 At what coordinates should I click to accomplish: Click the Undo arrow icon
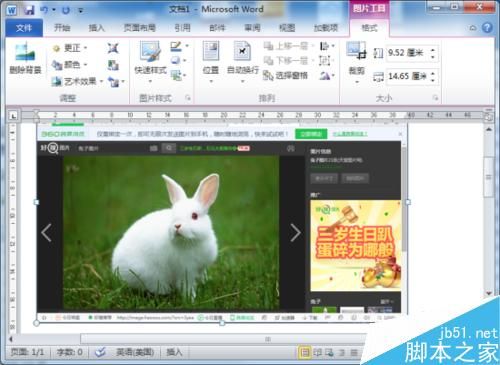(x=44, y=10)
